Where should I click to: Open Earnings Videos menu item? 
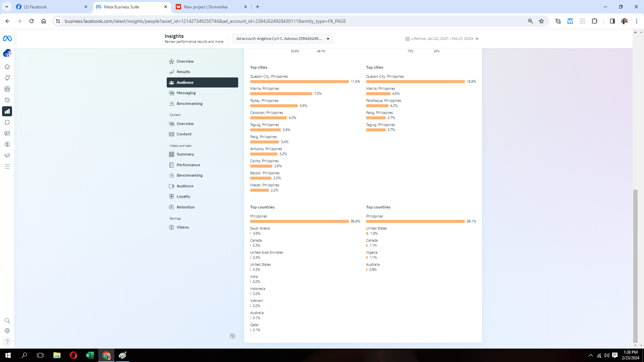(202, 227)
